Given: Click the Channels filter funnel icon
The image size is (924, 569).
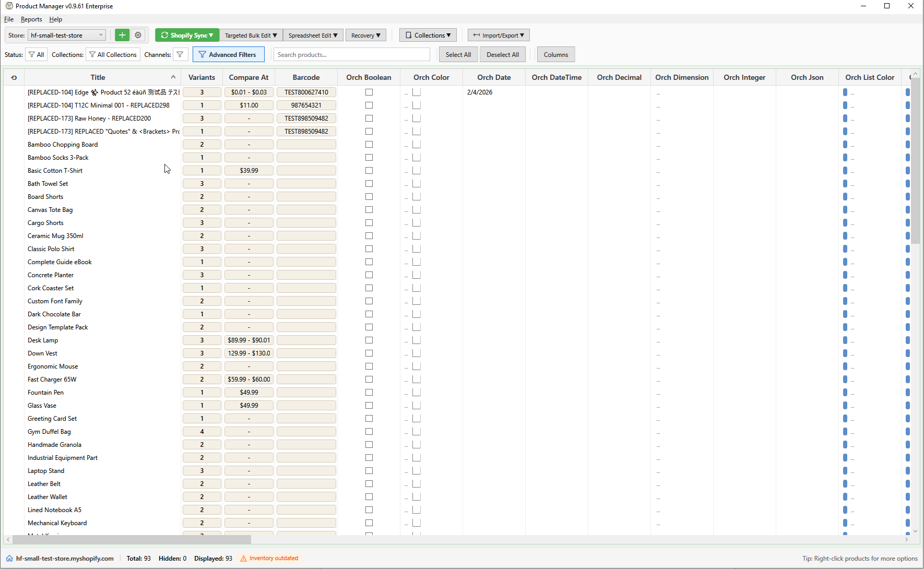Looking at the screenshot, I should [180, 54].
